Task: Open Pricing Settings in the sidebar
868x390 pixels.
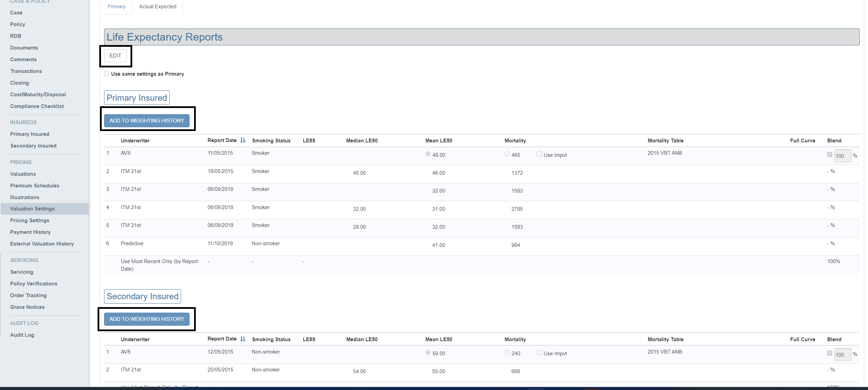Action: click(x=30, y=220)
